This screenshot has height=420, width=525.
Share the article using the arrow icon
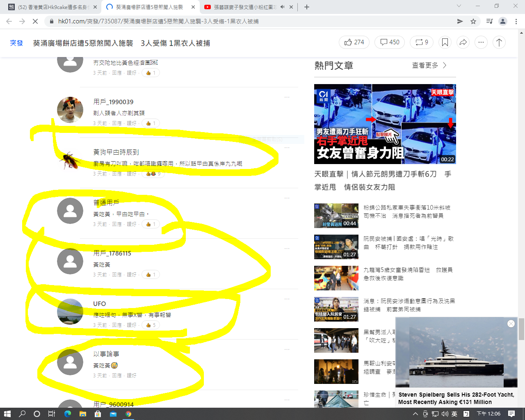tap(463, 42)
